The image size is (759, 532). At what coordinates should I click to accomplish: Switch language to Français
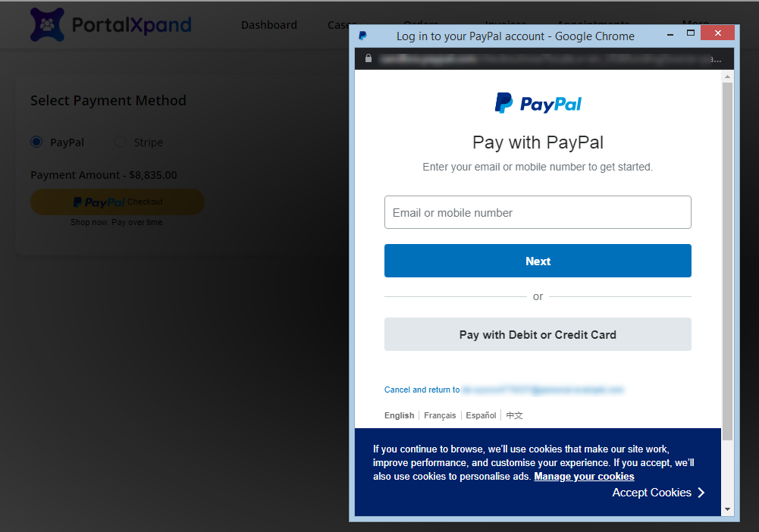[440, 415]
